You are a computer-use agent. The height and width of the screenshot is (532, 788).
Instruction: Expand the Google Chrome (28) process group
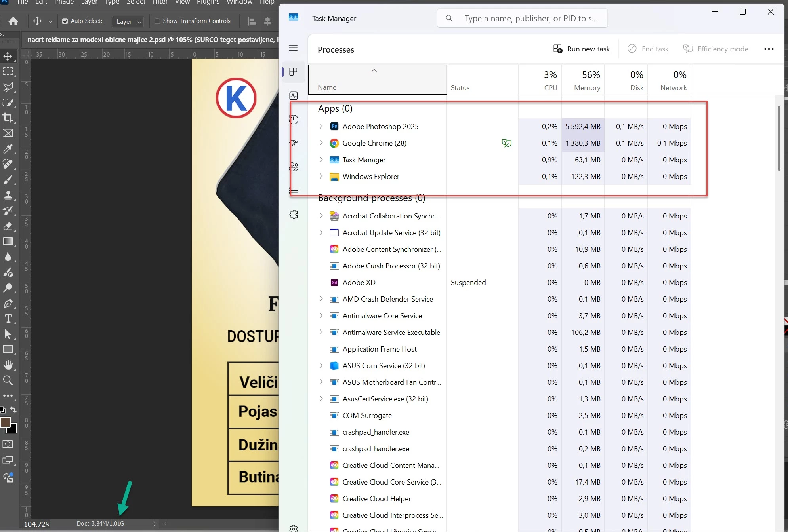(321, 143)
